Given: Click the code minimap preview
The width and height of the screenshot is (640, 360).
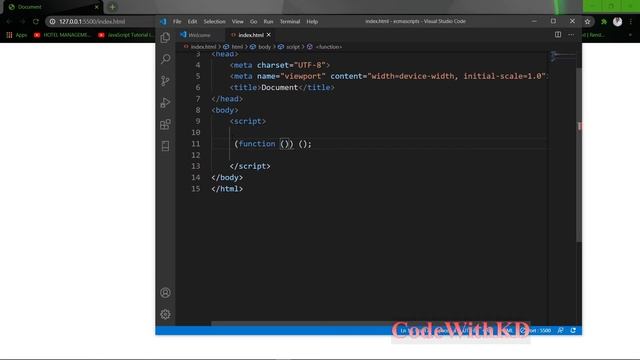Looking at the screenshot, I should pos(562,56).
